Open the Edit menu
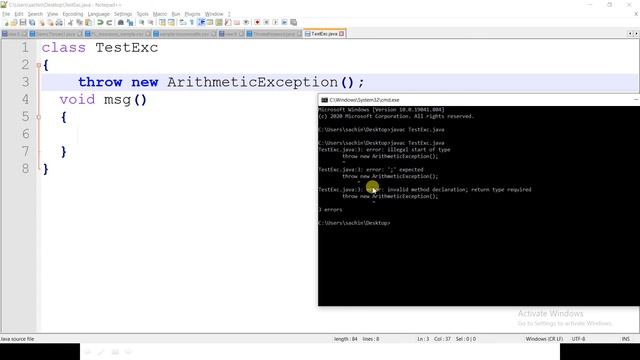 [x=19, y=14]
